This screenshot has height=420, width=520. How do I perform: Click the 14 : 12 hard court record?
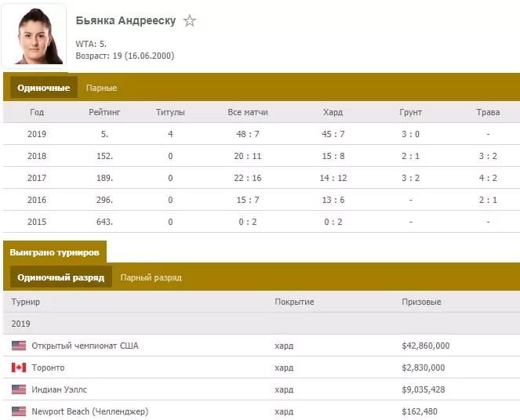[x=333, y=178]
